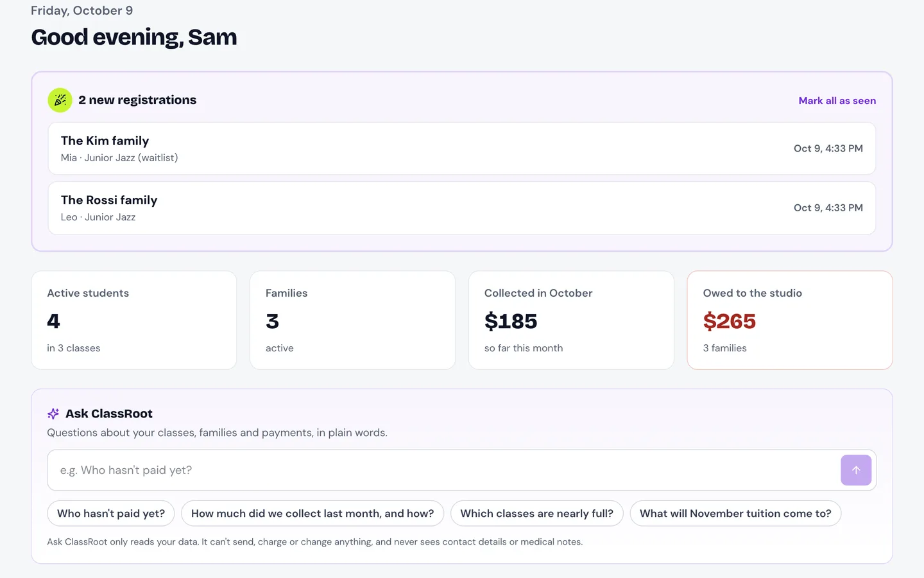Open the Rossi family registration
The height and width of the screenshot is (578, 924).
click(x=462, y=208)
